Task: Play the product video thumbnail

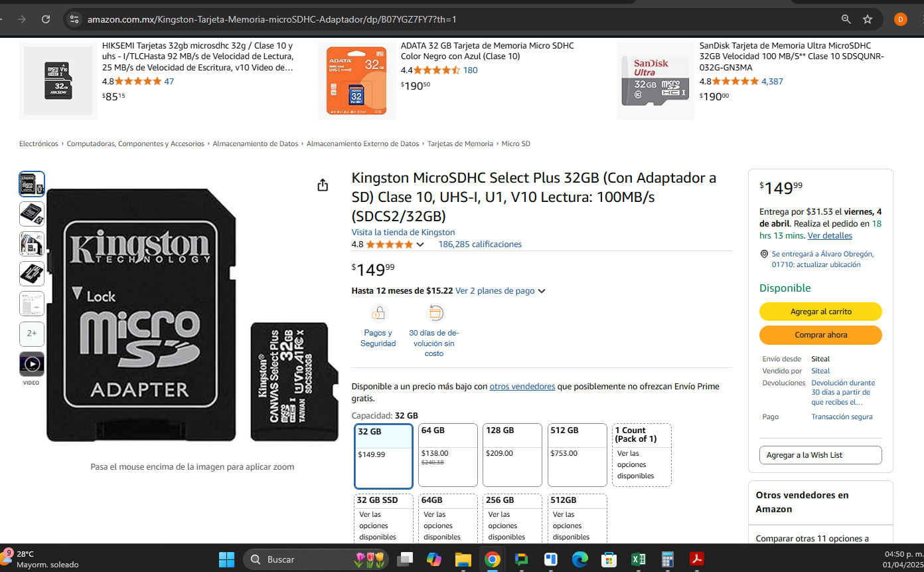Action: 32,364
